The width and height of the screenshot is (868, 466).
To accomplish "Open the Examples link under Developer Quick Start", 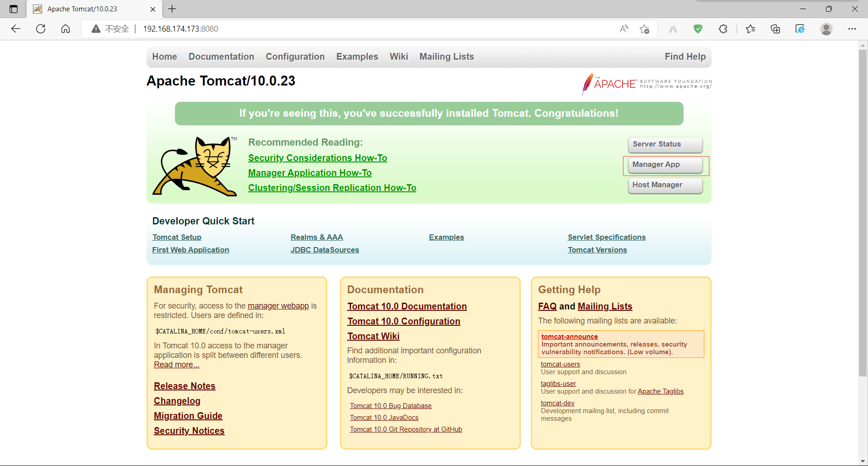I will [x=446, y=237].
